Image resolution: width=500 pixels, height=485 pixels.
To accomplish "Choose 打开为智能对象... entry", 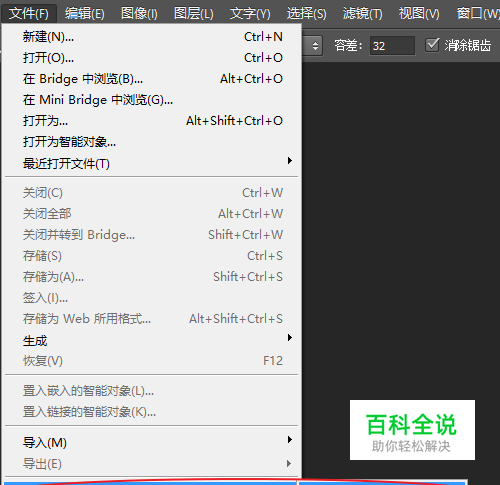I will (x=152, y=142).
